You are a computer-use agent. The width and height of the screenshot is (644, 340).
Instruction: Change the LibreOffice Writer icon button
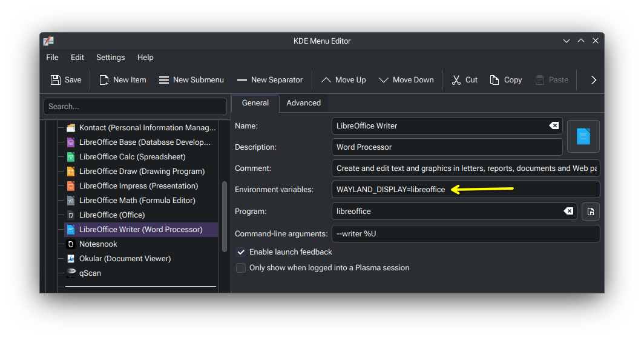[583, 136]
